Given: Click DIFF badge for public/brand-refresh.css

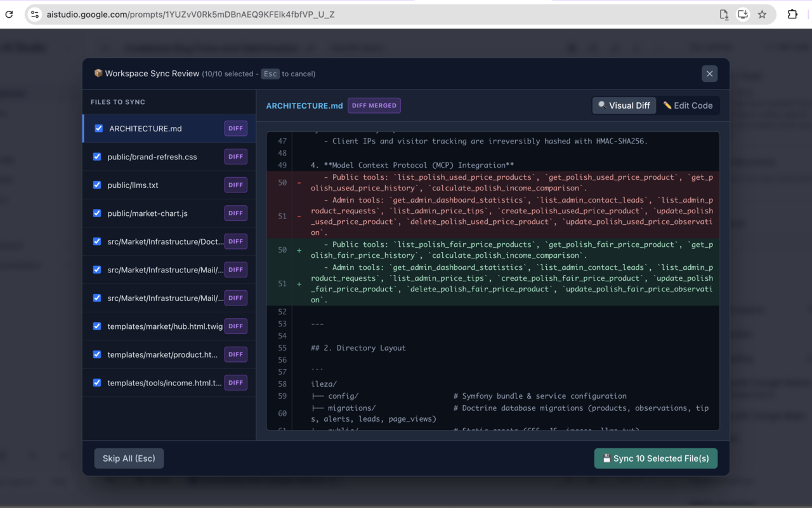Looking at the screenshot, I should tap(236, 156).
